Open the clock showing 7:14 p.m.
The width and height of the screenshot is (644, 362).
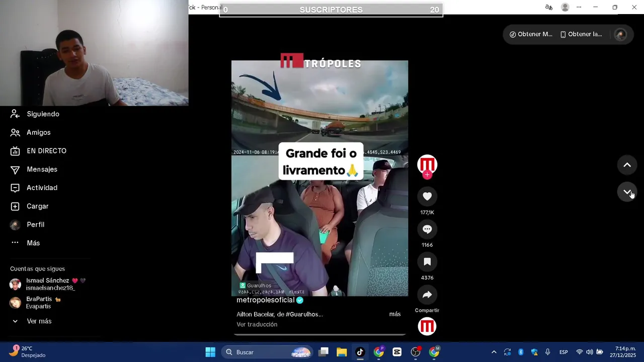[623, 352]
